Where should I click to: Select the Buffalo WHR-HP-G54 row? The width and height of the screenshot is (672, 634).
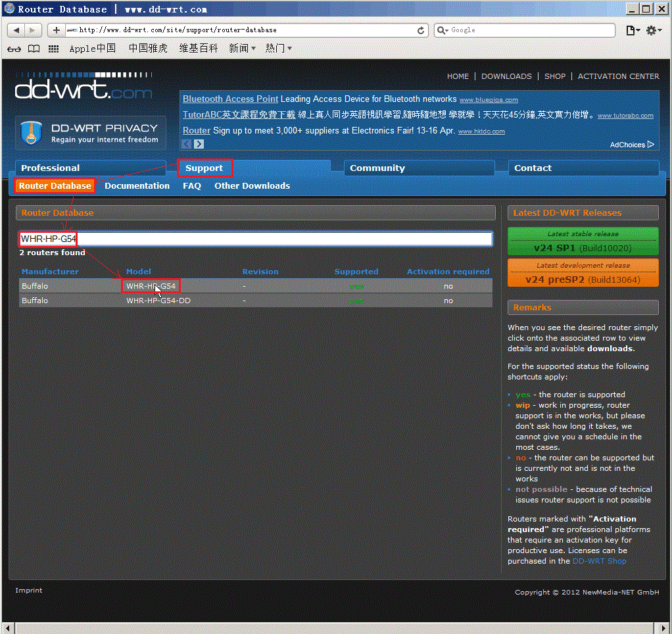pos(256,286)
